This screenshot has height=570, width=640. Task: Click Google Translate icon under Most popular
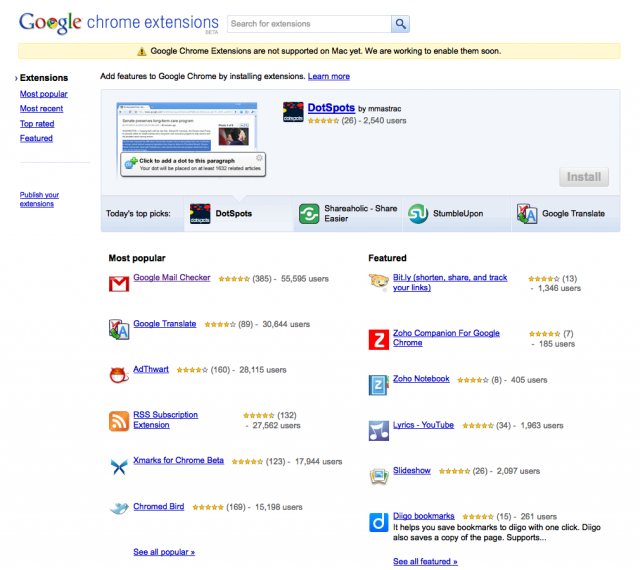[x=119, y=330]
